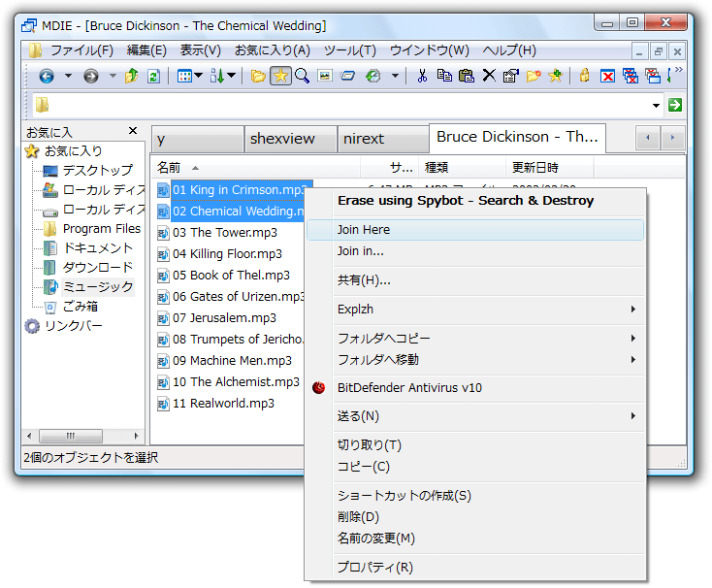Image resolution: width=712 pixels, height=588 pixels.
Task: Open history clock dropdown arrow
Action: click(395, 76)
